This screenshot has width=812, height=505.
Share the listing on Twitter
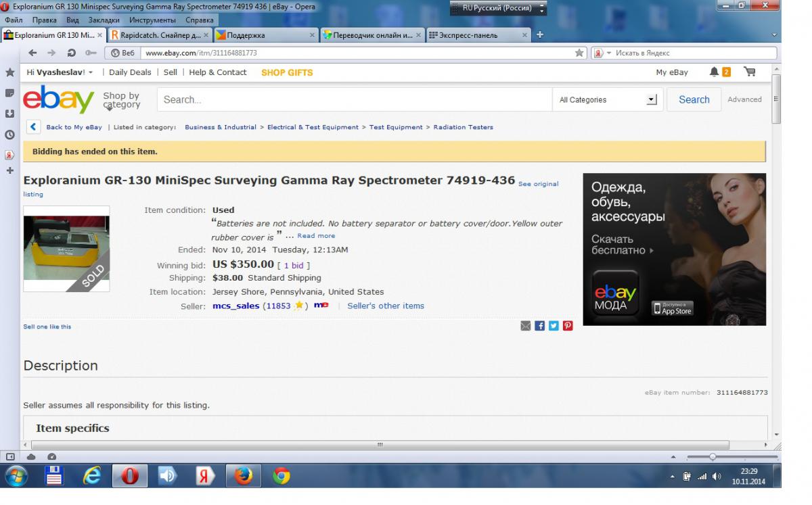click(554, 326)
